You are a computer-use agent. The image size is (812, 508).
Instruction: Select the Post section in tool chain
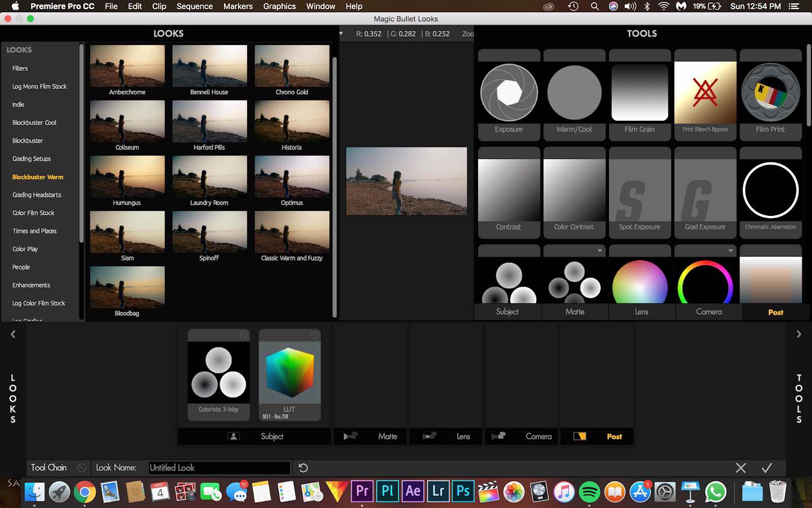[597, 436]
